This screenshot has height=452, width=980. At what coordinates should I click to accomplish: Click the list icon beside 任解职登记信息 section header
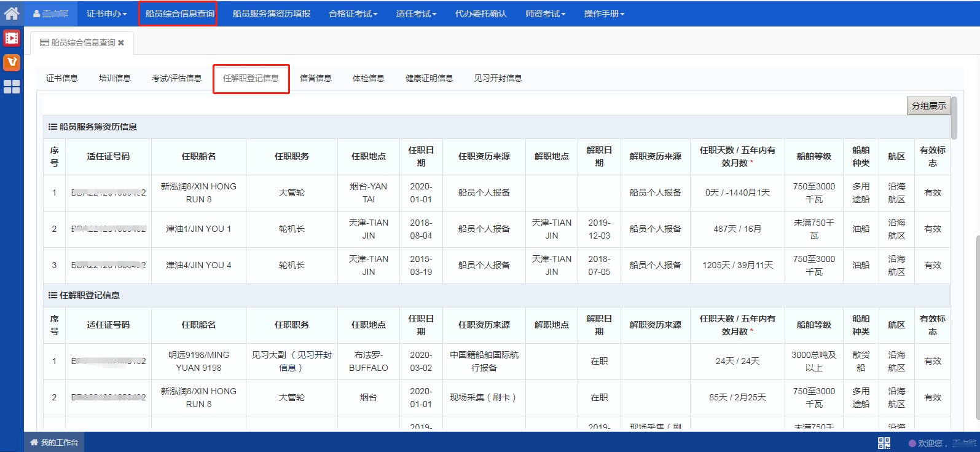coord(53,295)
